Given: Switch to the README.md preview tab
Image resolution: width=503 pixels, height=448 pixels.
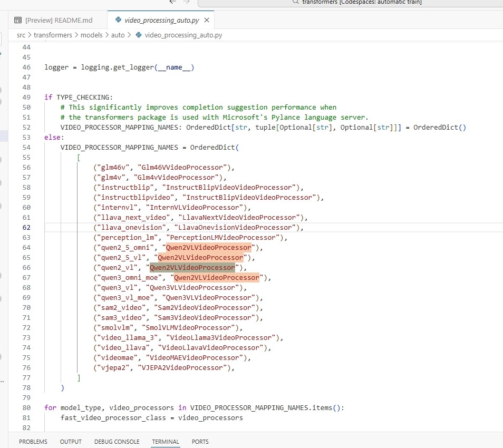Looking at the screenshot, I should [x=59, y=20].
